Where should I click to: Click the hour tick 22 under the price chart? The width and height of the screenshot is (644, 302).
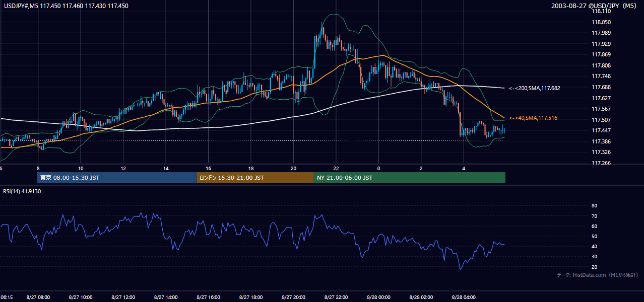coord(336,168)
